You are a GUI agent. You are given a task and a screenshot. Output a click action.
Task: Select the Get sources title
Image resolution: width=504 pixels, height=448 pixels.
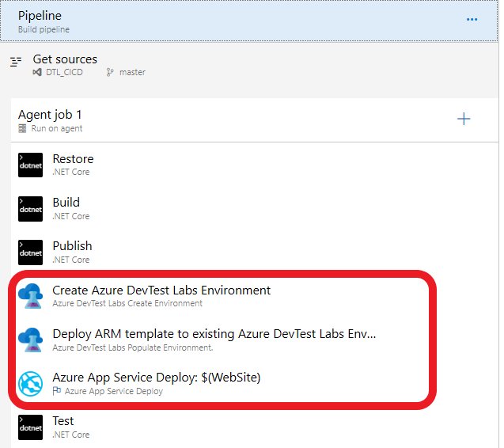coord(65,59)
